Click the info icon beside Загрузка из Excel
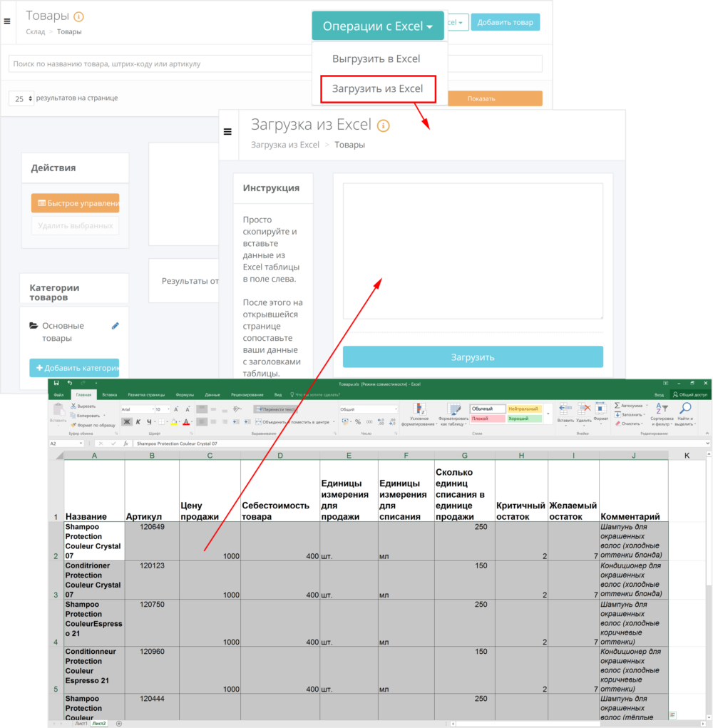The width and height of the screenshot is (713, 728). click(x=384, y=125)
